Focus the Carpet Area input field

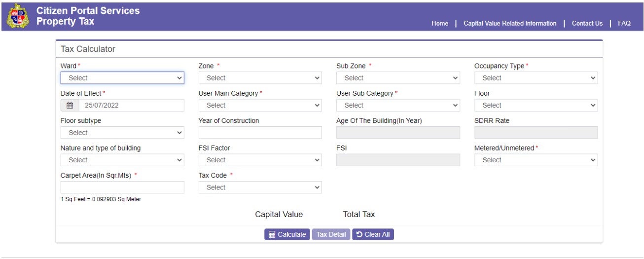pyautogui.click(x=122, y=187)
